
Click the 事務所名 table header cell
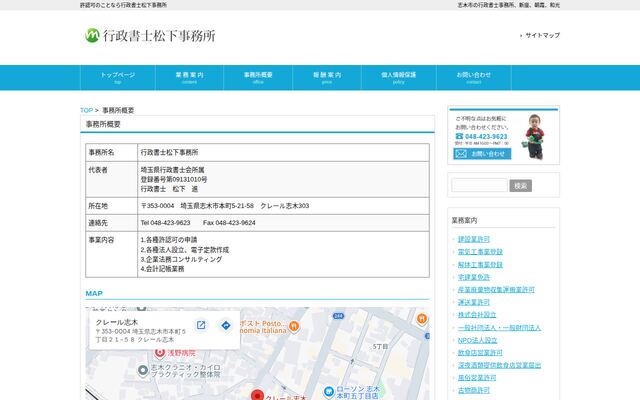click(x=111, y=152)
